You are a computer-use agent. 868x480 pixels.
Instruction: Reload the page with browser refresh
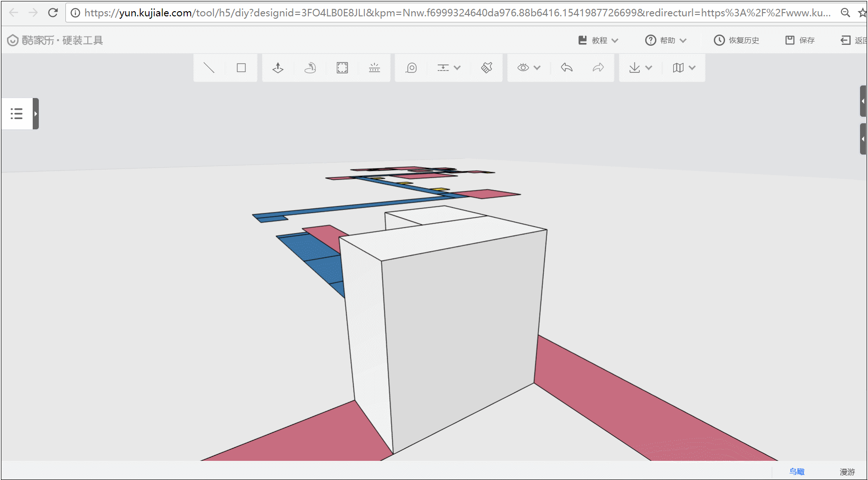53,13
